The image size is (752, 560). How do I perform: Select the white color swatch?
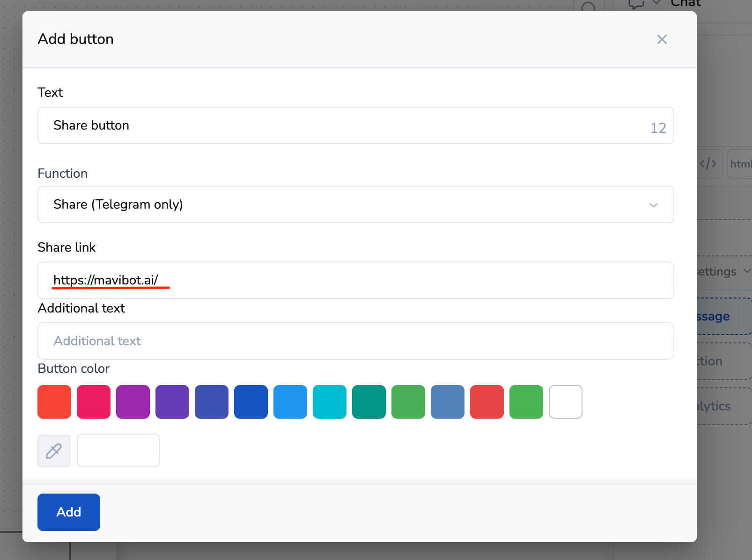(x=566, y=402)
